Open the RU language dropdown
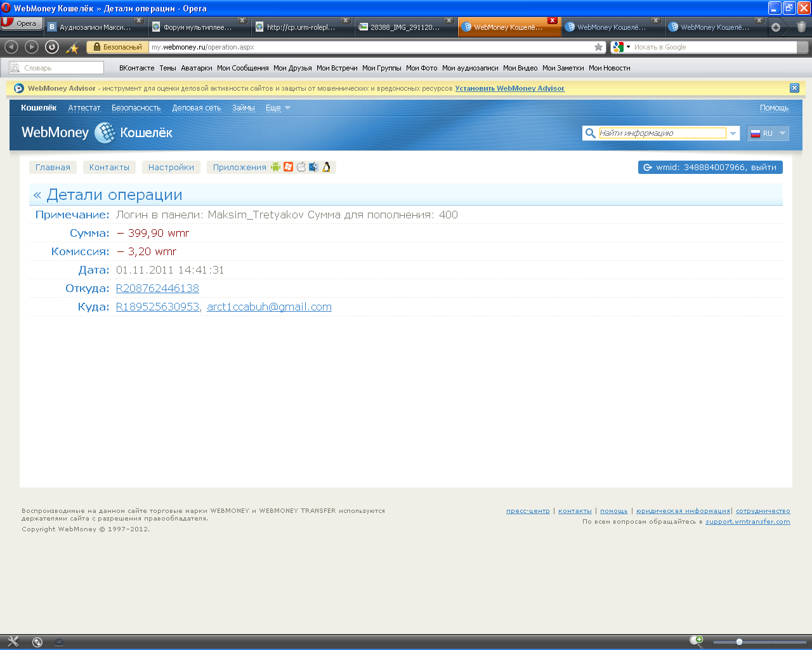This screenshot has height=650, width=812. pos(768,133)
